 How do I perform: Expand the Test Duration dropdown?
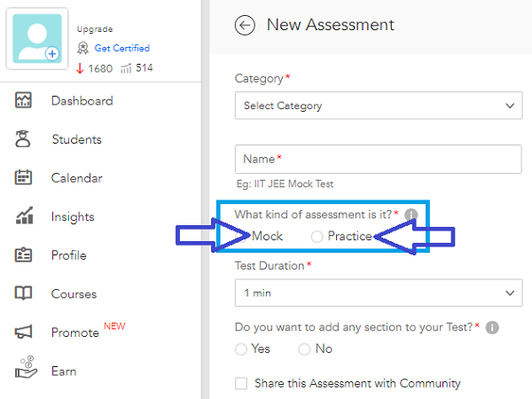point(379,293)
